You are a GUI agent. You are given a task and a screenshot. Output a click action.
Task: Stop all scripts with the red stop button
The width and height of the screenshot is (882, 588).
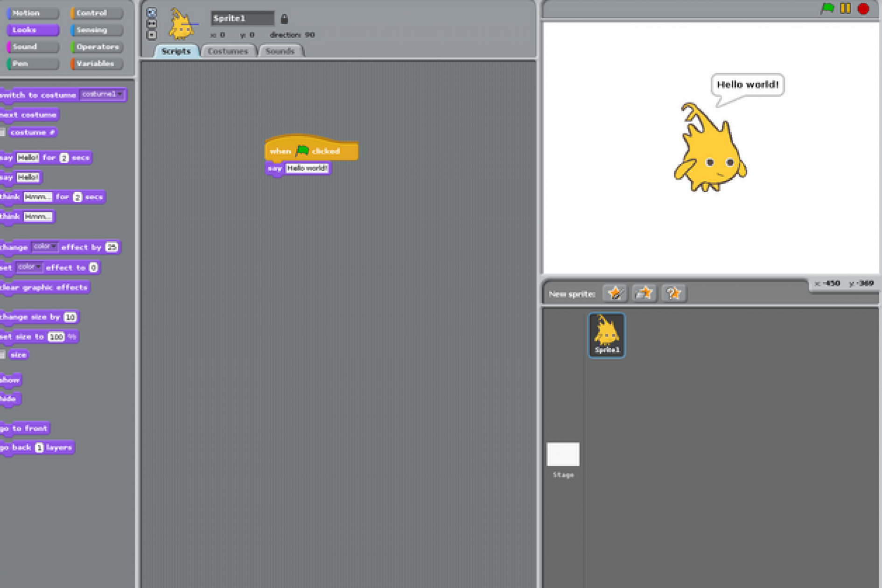[863, 9]
